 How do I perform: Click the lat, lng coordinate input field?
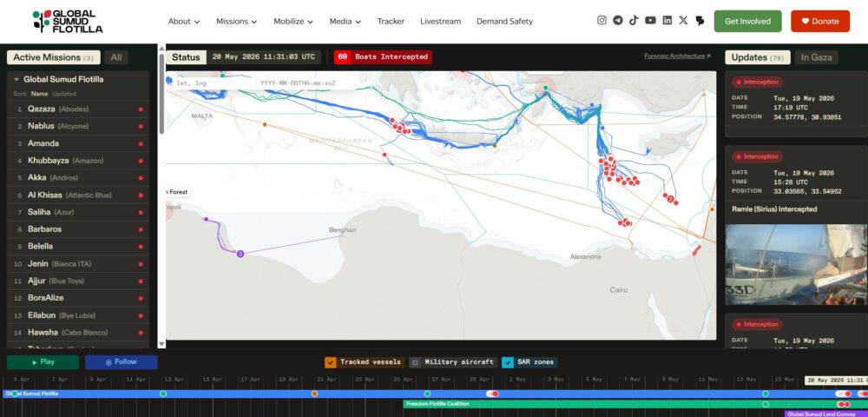pyautogui.click(x=210, y=83)
